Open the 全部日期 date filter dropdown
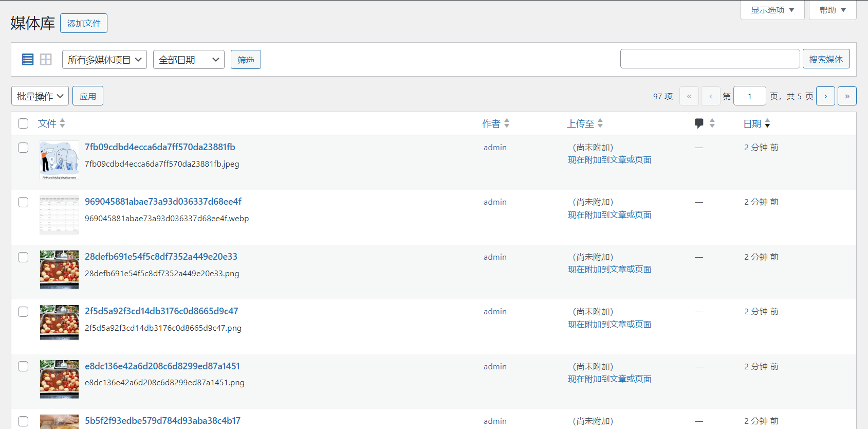 189,60
